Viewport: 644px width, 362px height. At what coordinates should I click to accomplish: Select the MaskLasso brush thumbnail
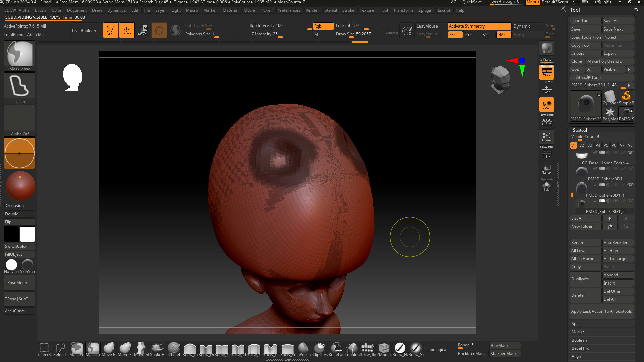(x=19, y=56)
